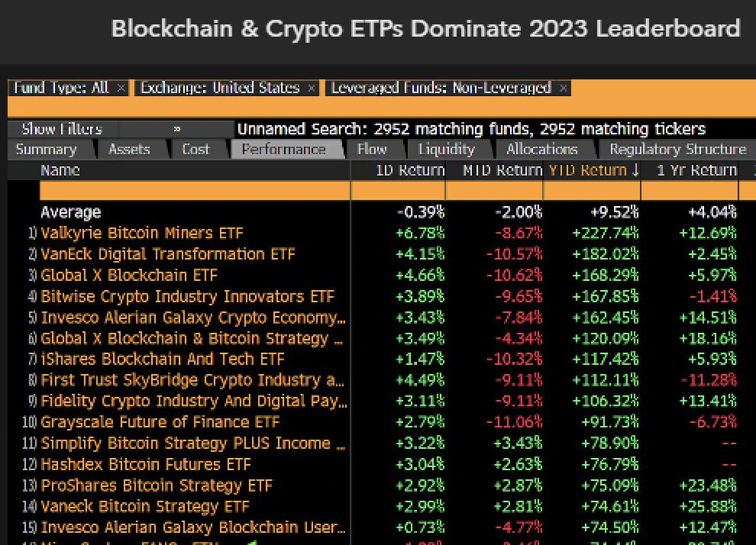Click the YTD Return sort arrow
The height and width of the screenshot is (545, 756).
pyautogui.click(x=635, y=169)
